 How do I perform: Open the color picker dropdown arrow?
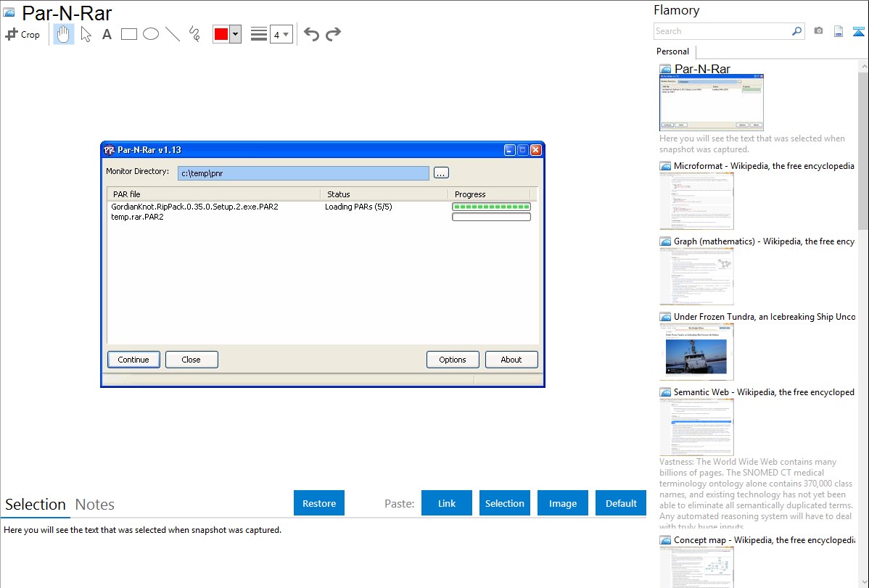[236, 34]
